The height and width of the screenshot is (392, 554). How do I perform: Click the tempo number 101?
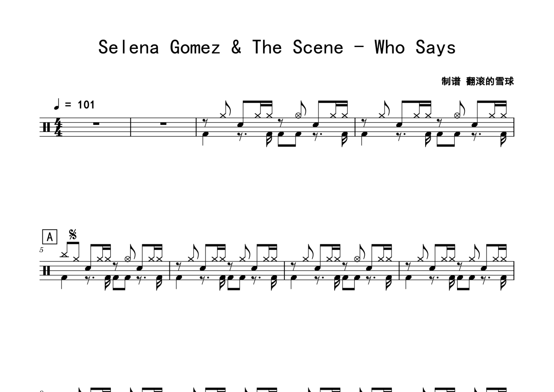point(86,105)
